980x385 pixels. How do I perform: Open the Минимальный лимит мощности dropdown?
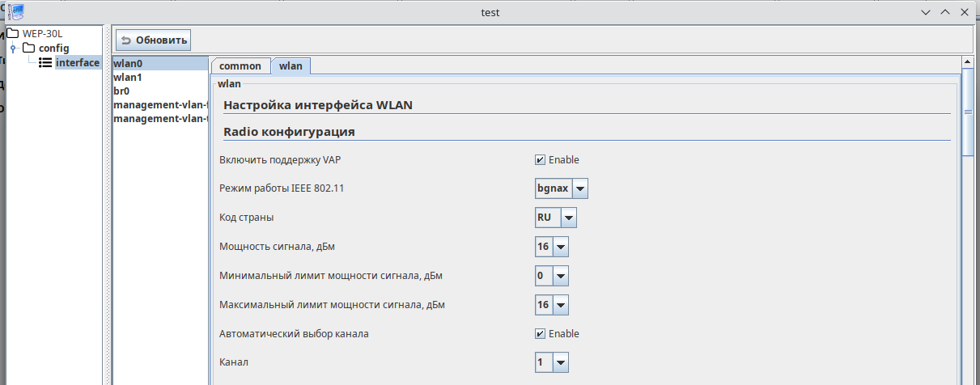[x=560, y=276]
